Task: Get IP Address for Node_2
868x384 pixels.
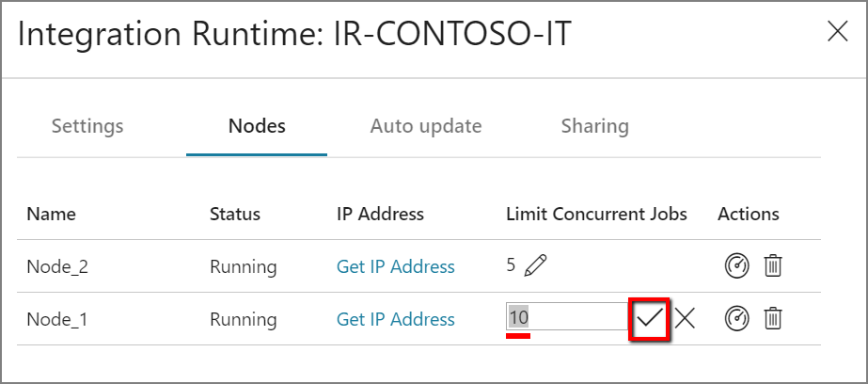Action: tap(395, 267)
